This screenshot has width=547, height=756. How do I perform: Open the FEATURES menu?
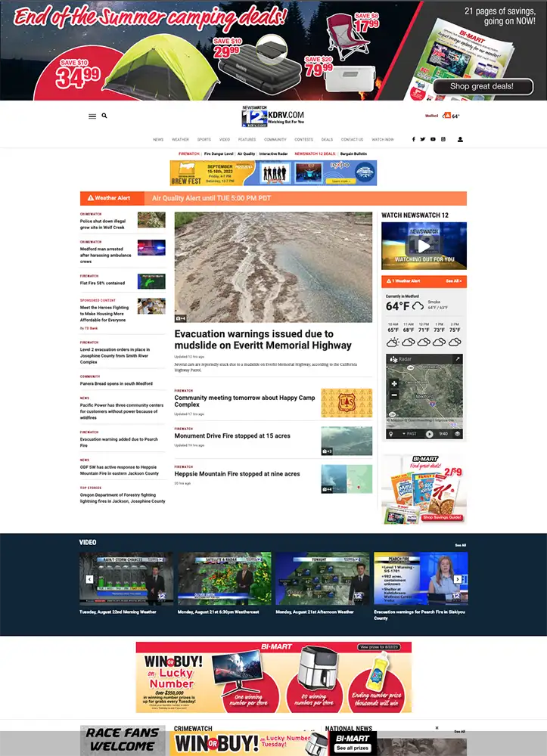pos(247,139)
